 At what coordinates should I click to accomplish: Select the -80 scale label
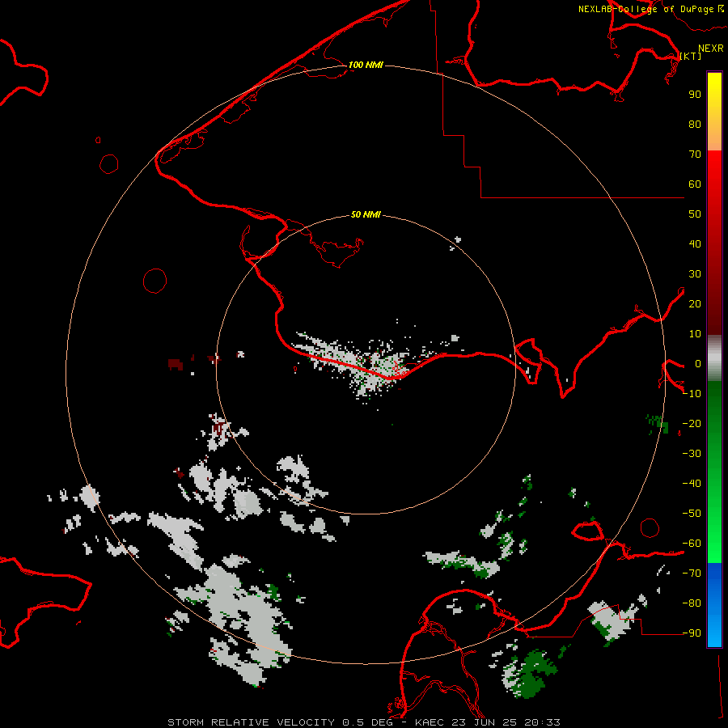(692, 603)
